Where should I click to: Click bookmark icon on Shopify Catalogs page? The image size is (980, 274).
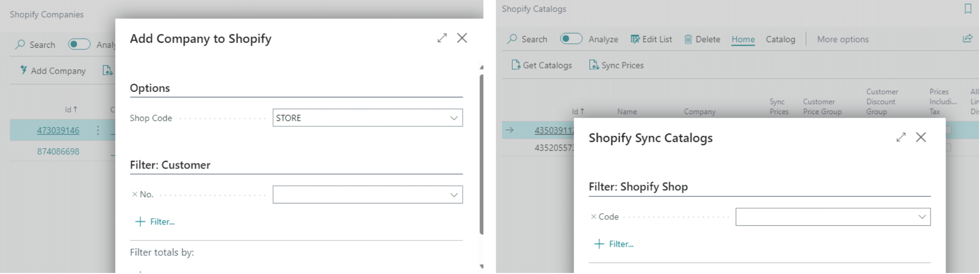[968, 9]
